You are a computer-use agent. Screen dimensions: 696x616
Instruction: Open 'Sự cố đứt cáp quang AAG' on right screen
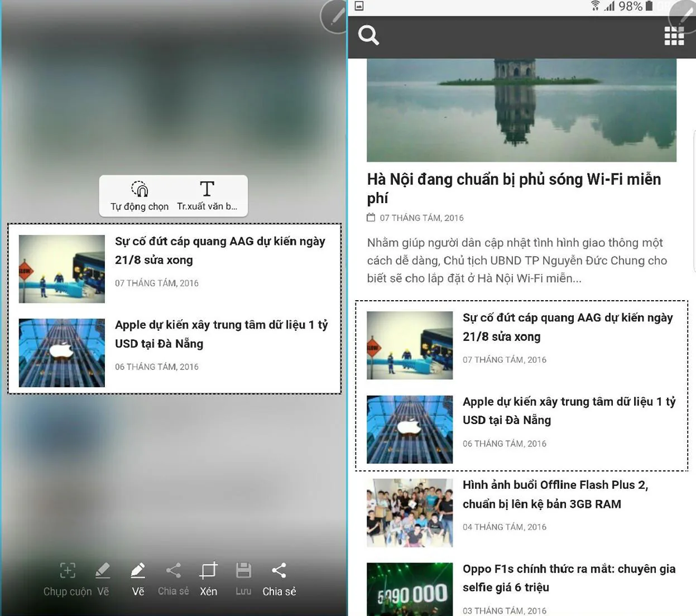[568, 327]
